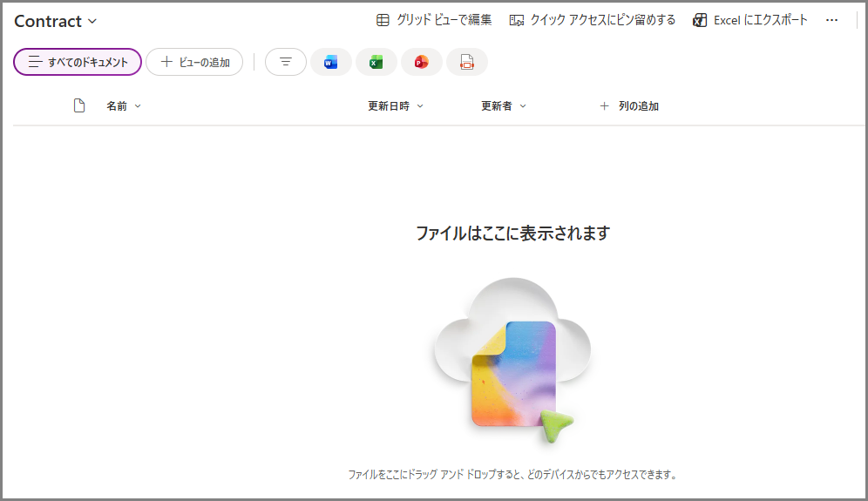Click the drag and drop hint text
868x501 pixels.
(x=512, y=475)
